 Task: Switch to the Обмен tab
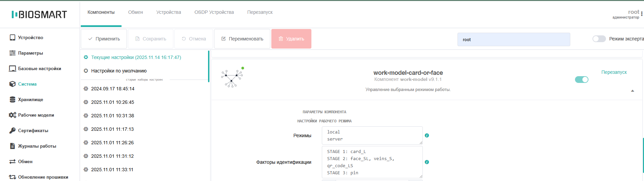coord(136,12)
